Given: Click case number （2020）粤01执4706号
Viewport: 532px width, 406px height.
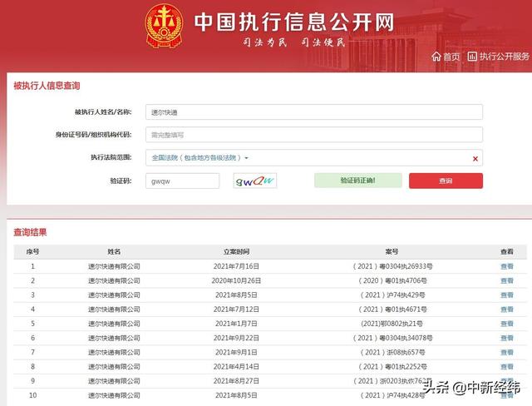Looking at the screenshot, I should pos(392,280).
